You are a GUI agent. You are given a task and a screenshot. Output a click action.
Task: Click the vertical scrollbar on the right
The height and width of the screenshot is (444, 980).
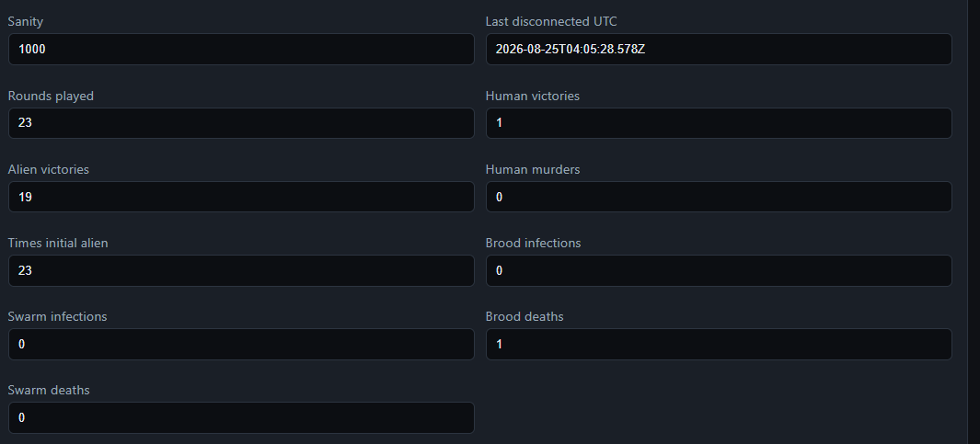pos(974,222)
